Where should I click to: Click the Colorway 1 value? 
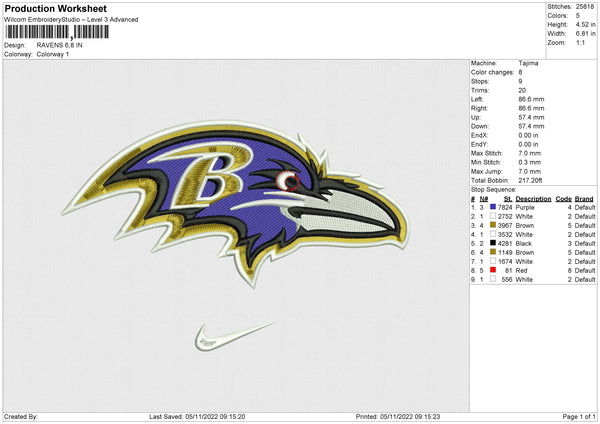[x=53, y=54]
